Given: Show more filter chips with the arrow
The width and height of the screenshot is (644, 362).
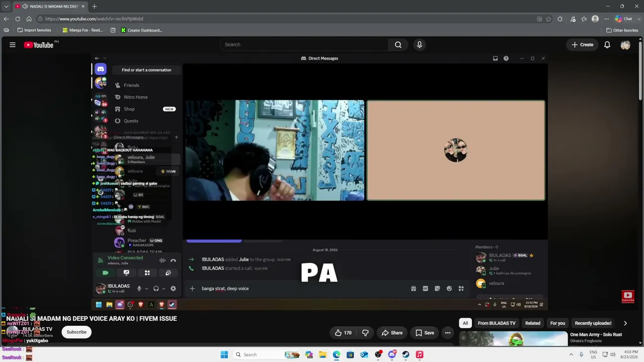Looking at the screenshot, I should (625, 323).
